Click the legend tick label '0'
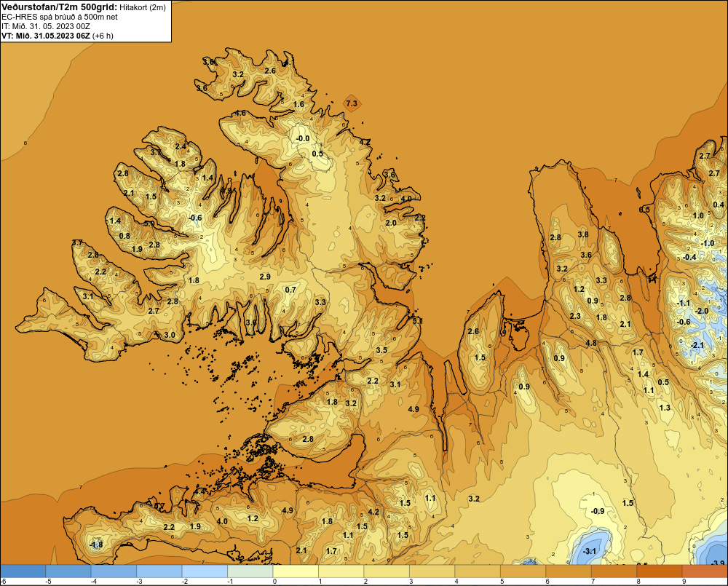Viewport: 728px width, 586px height. click(x=274, y=582)
